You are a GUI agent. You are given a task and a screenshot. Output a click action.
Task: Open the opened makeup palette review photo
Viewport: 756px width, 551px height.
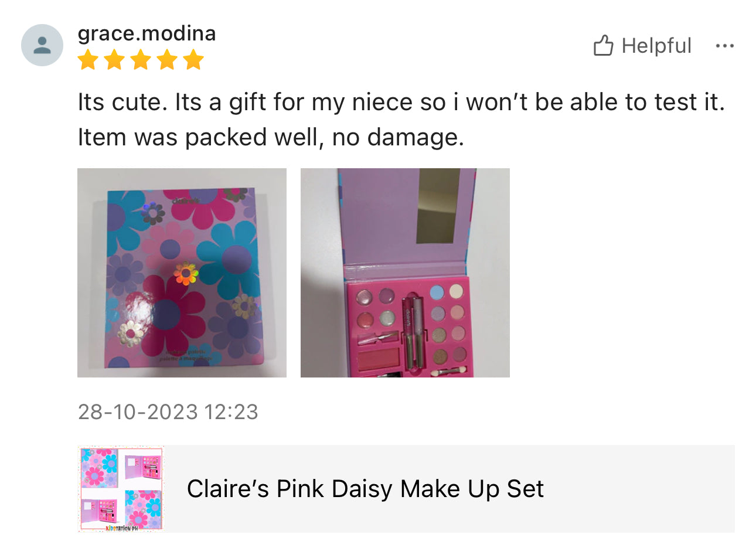click(405, 273)
